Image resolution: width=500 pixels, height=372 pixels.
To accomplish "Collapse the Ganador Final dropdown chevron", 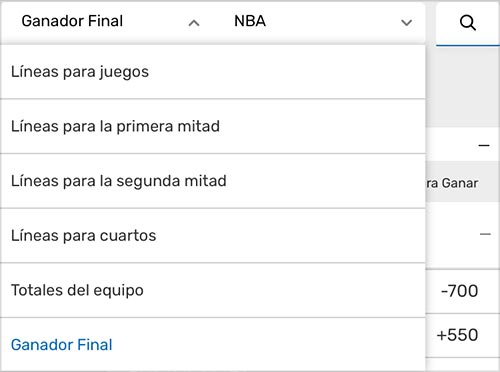I will pos(194,23).
